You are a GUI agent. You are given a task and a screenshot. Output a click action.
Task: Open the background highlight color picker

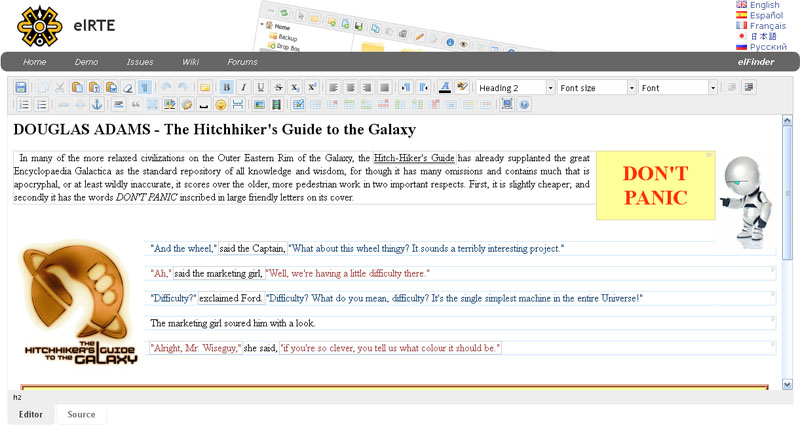[x=462, y=87]
